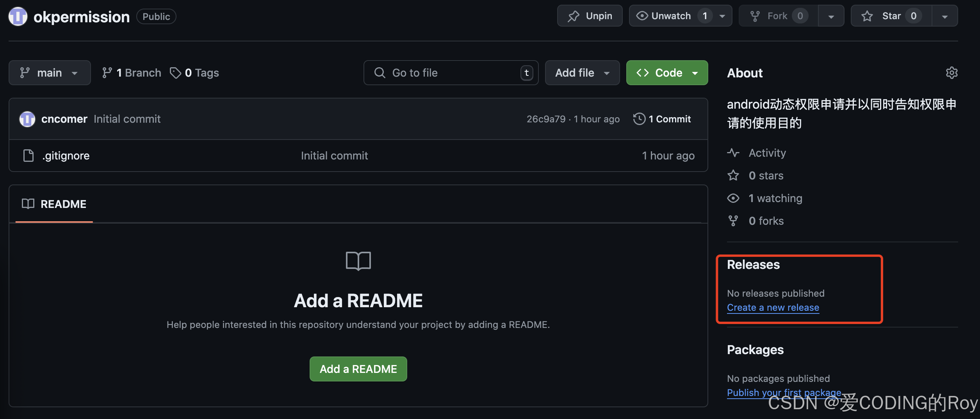Open the okpermission repository name link
980x419 pixels.
(82, 17)
